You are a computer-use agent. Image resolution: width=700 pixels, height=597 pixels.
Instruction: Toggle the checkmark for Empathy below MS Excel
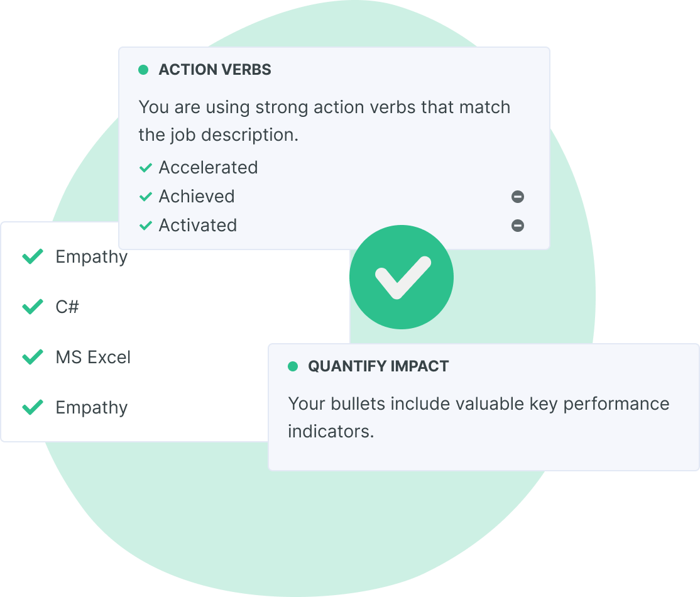[x=33, y=408]
